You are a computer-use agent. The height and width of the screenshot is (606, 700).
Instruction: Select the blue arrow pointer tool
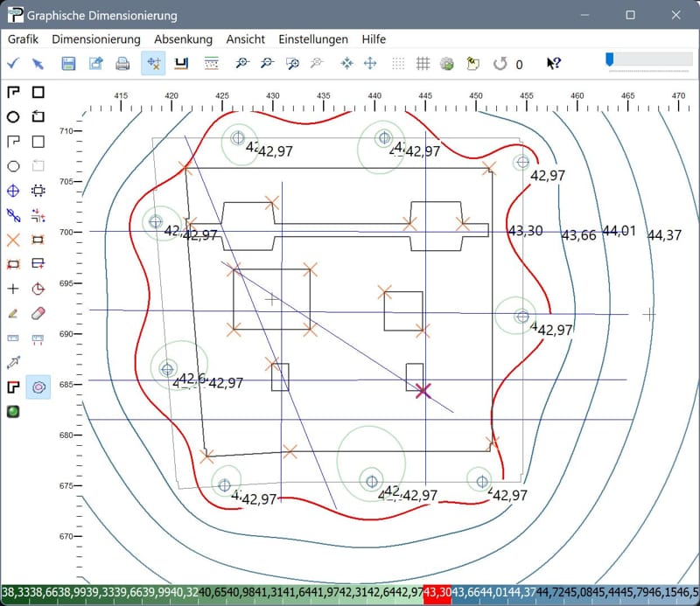pyautogui.click(x=38, y=64)
